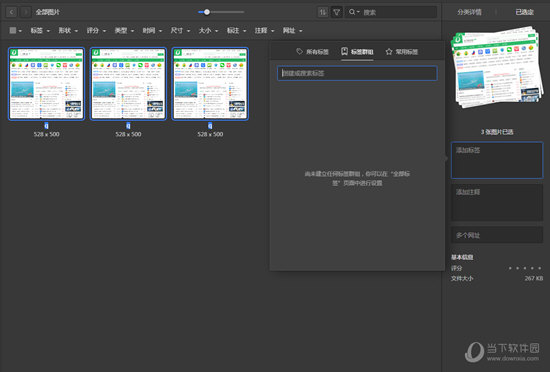Viewport: 550px width, 372px height.
Task: Click the 添加注释 field
Action: tap(497, 203)
